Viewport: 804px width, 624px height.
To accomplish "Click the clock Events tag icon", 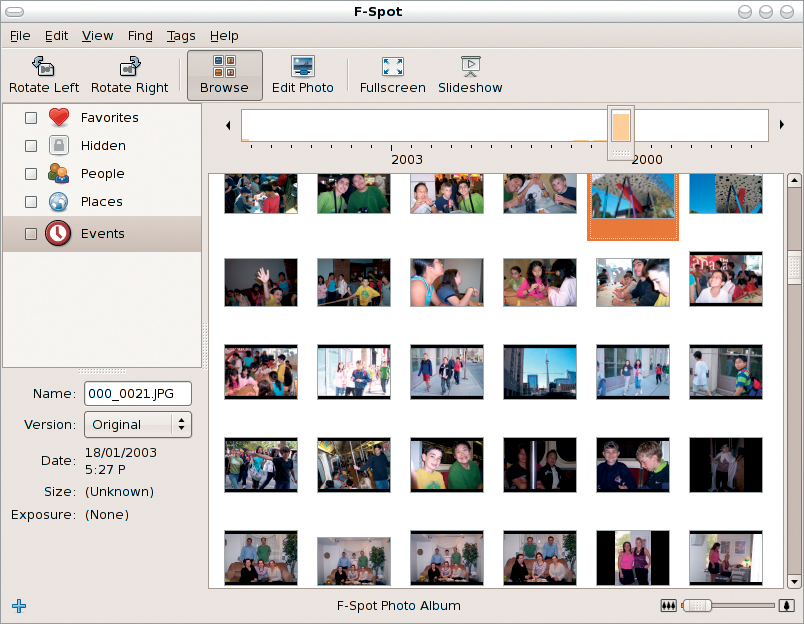I will (x=58, y=233).
